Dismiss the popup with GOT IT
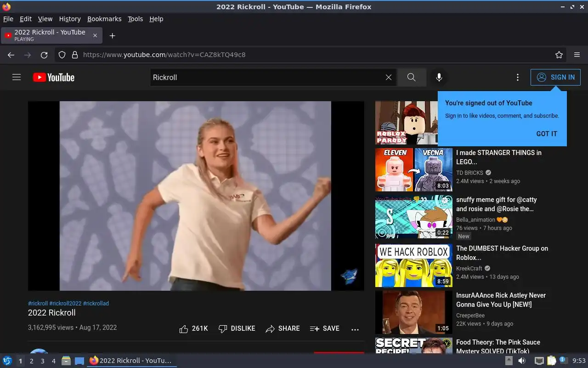 pyautogui.click(x=547, y=133)
